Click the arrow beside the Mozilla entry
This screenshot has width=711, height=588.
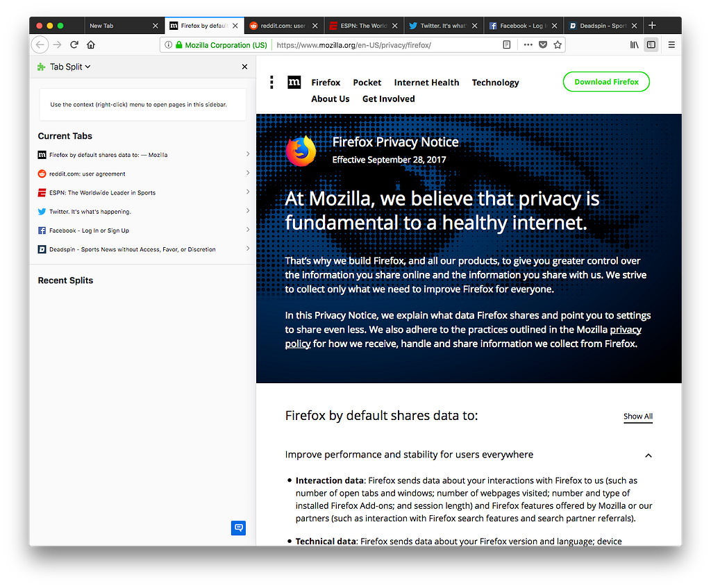point(248,154)
